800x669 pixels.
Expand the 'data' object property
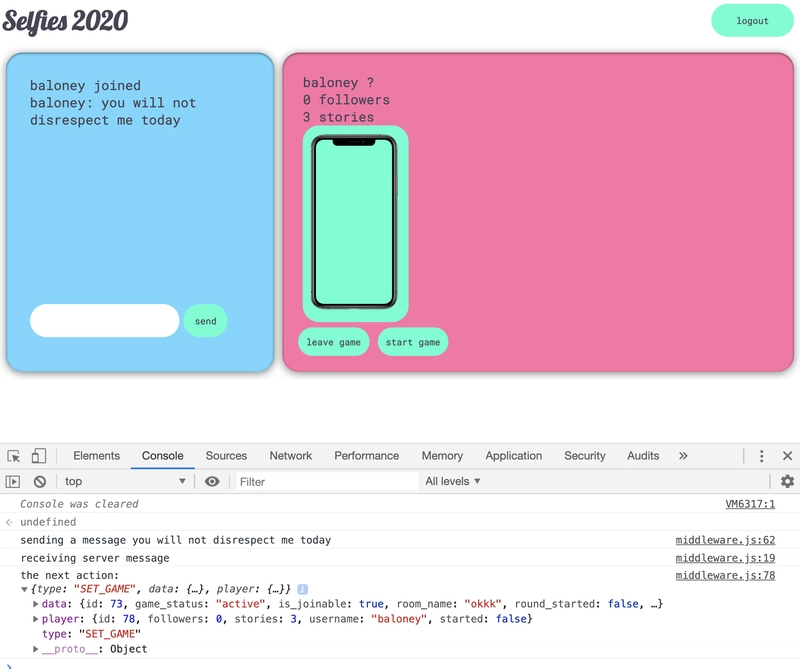(x=36, y=604)
